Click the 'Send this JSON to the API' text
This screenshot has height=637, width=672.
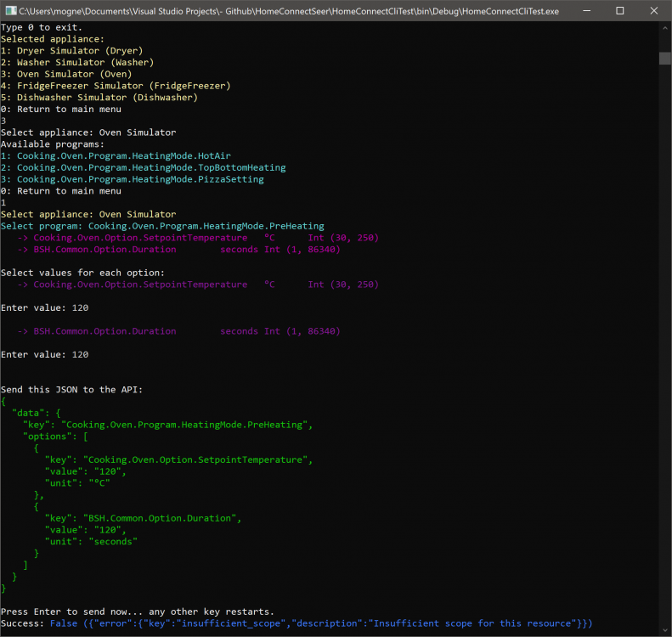(x=72, y=390)
